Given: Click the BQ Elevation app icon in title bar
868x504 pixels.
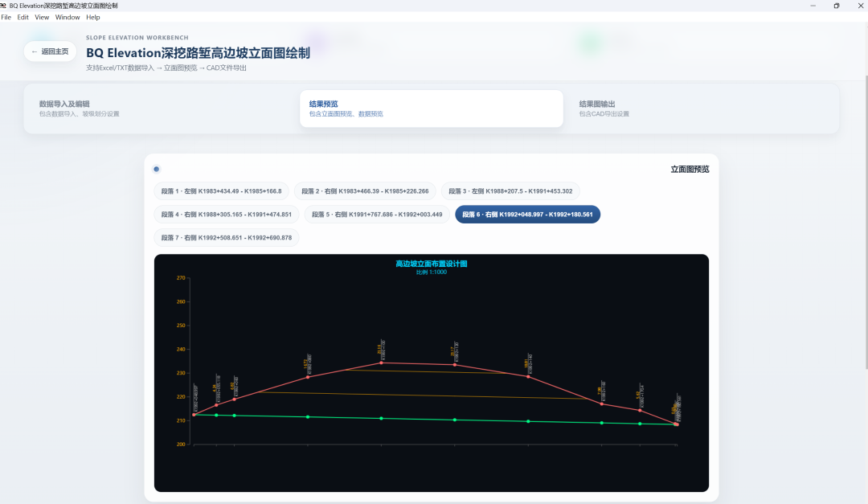Looking at the screenshot, I should tap(2, 6).
